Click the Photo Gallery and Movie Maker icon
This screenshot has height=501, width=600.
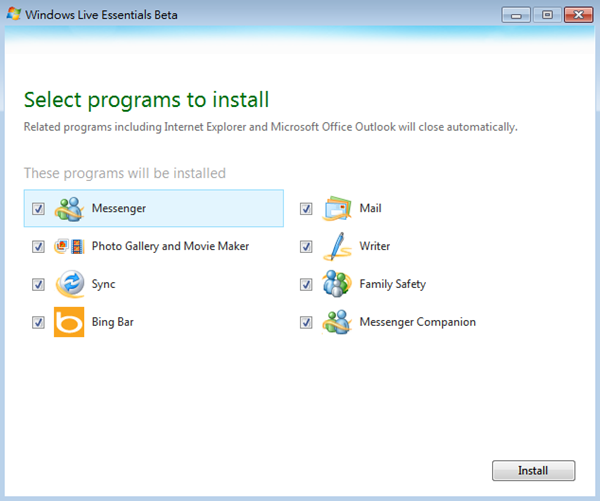click(x=69, y=246)
